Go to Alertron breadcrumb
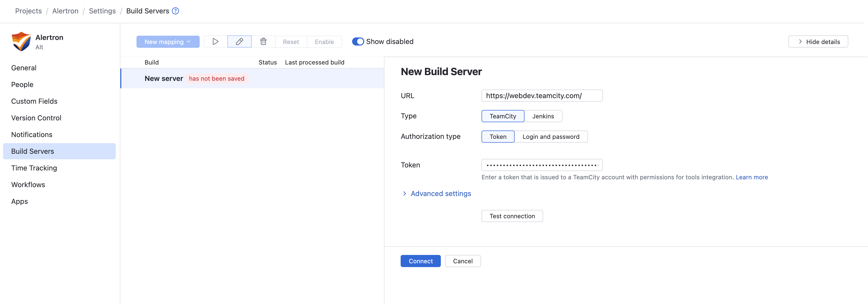Screen dimensions: 868x304 [x=65, y=11]
